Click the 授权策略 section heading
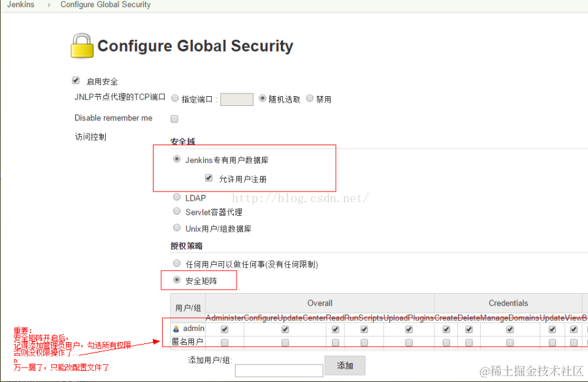 [186, 246]
